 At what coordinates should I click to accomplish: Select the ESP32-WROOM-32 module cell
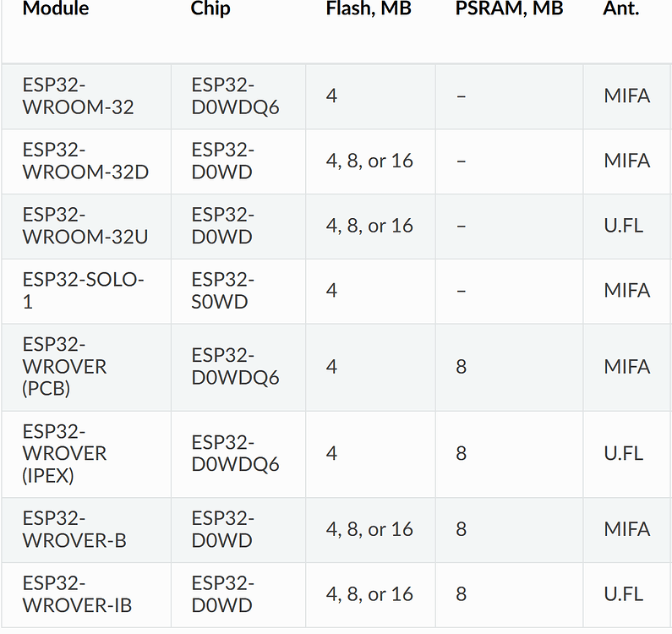click(86, 96)
